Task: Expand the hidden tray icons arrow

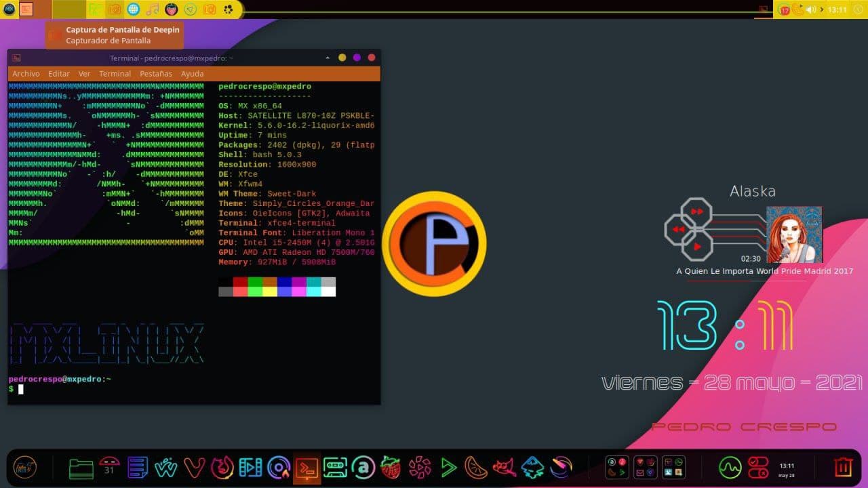Action: pos(822,9)
